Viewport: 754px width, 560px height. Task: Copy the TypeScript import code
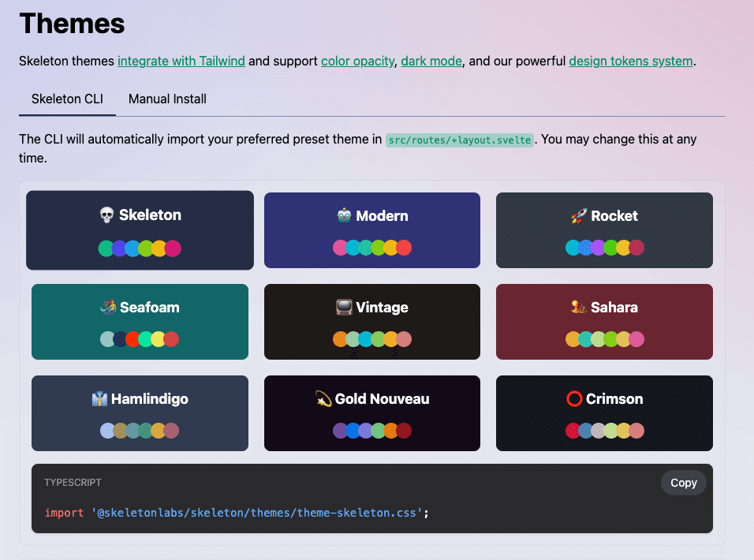pyautogui.click(x=683, y=483)
